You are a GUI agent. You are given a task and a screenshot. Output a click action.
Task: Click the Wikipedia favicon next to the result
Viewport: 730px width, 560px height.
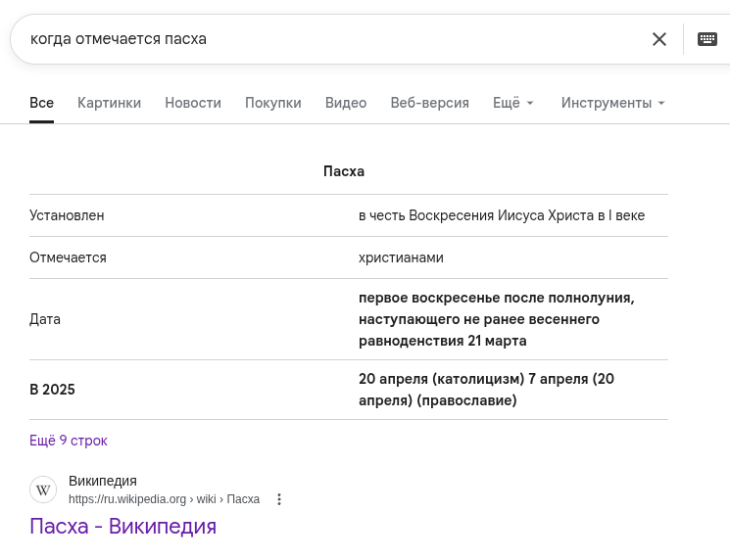click(43, 490)
